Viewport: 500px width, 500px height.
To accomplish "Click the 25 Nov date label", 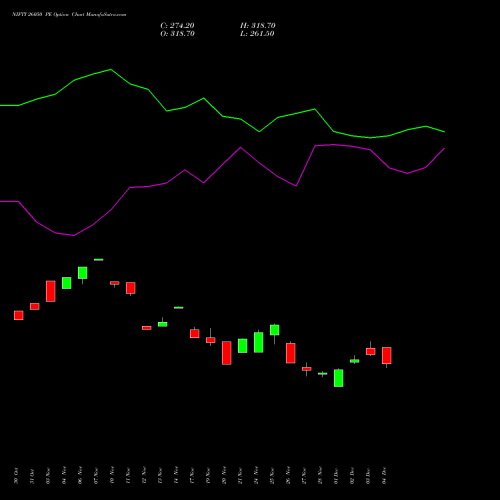I will [x=272, y=476].
